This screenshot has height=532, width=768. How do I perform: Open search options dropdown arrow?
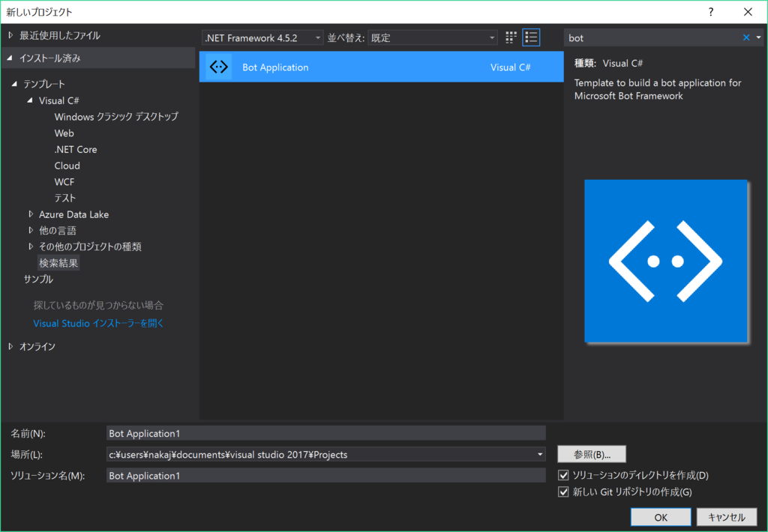(x=759, y=37)
